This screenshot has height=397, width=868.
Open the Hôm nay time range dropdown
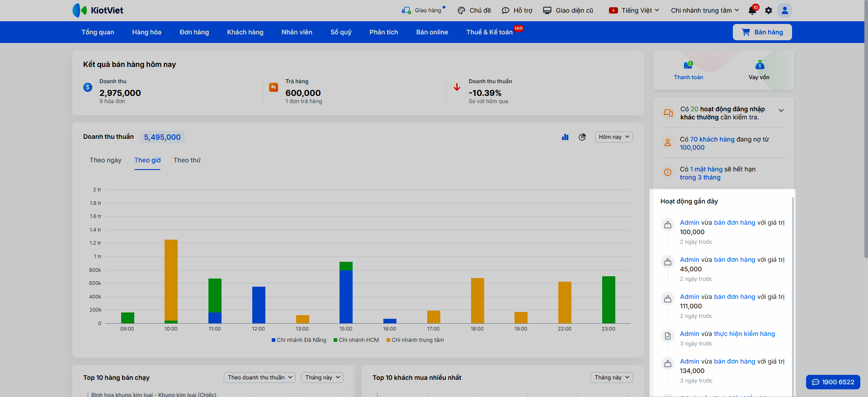(x=613, y=137)
